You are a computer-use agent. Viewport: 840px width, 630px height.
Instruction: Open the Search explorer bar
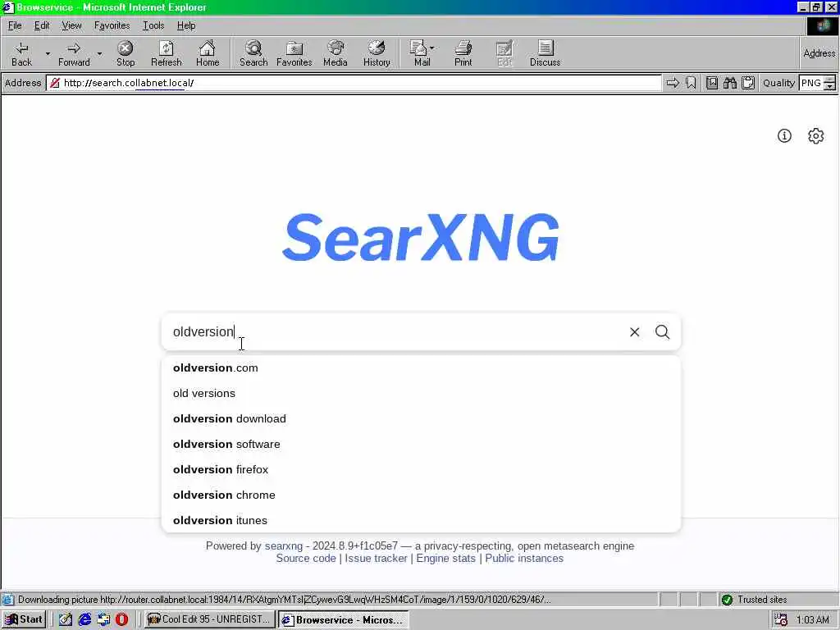point(253,53)
